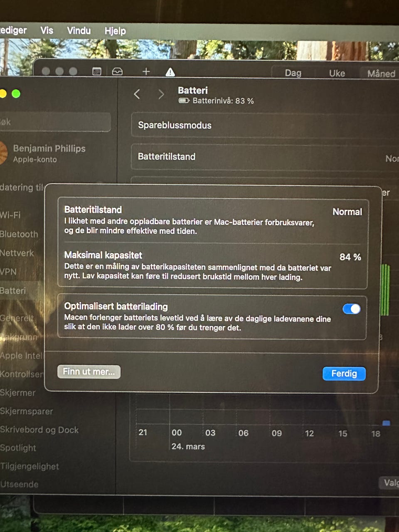
Task: Select Apple Intelligence item in sidebar
Action: [22, 356]
